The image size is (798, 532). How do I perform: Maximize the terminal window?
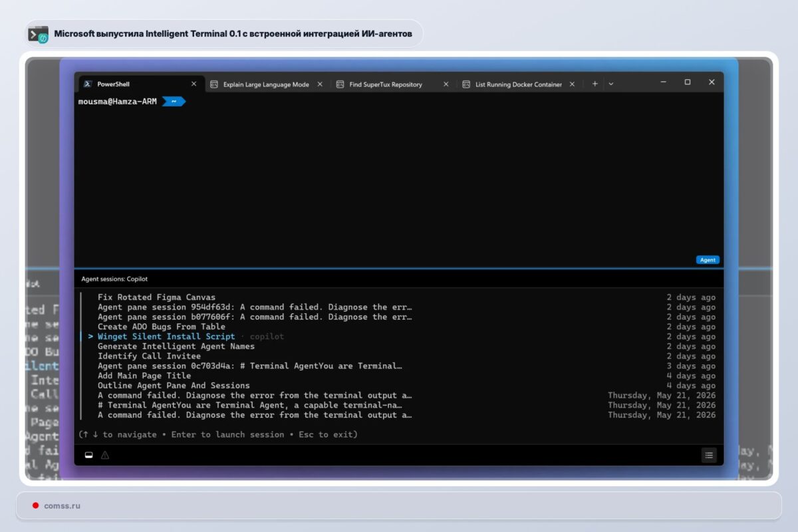(688, 82)
